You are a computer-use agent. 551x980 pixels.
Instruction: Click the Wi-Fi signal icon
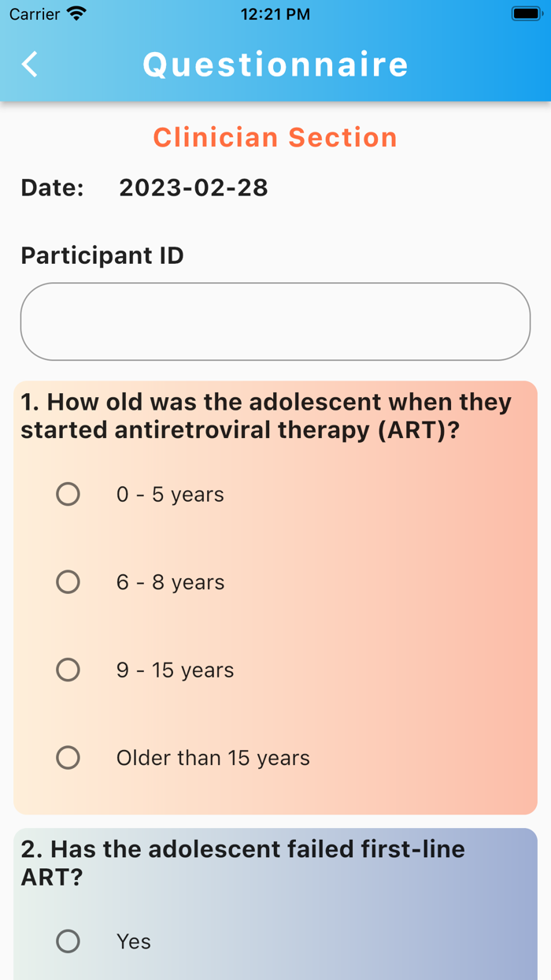(x=76, y=13)
